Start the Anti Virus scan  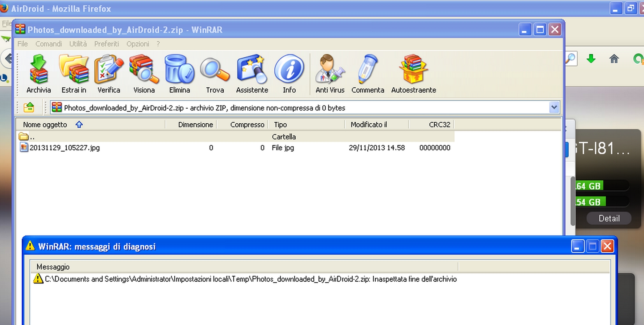click(330, 74)
